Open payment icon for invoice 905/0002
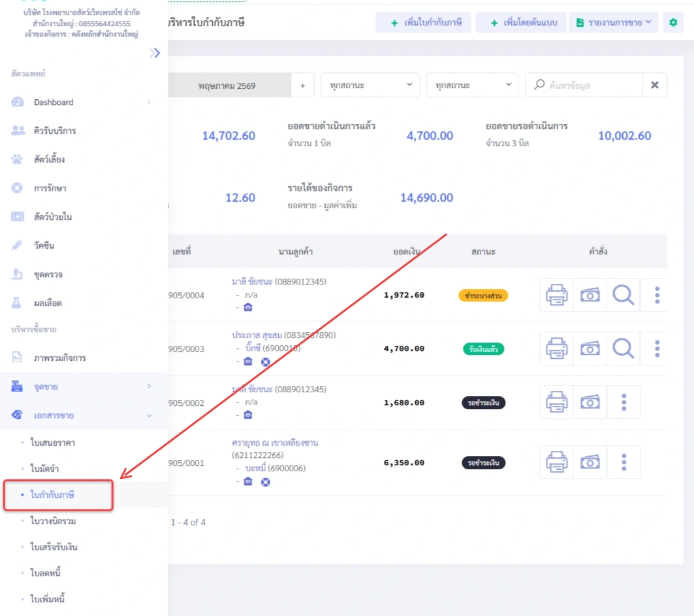694x616 pixels. tap(590, 402)
